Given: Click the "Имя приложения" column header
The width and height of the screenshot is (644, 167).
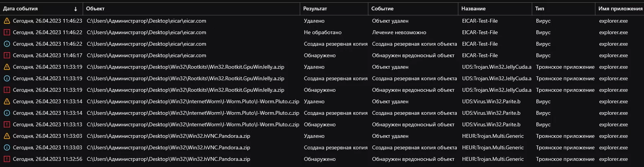Looking at the screenshot, I should click(620, 8).
